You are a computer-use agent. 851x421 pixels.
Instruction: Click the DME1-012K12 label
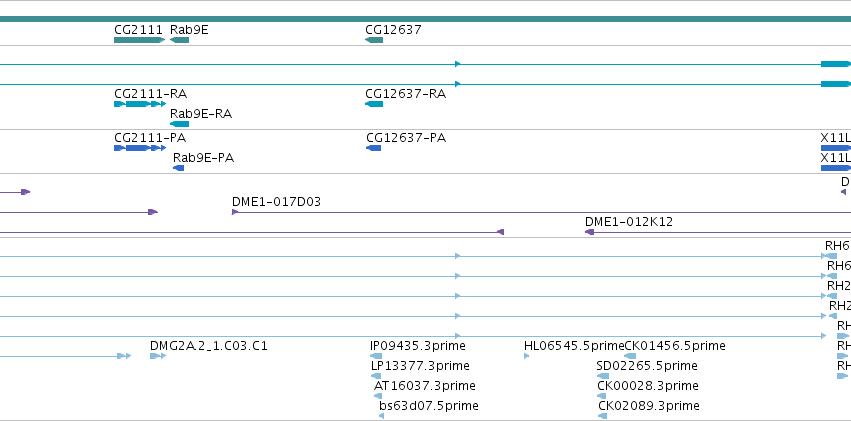click(629, 221)
